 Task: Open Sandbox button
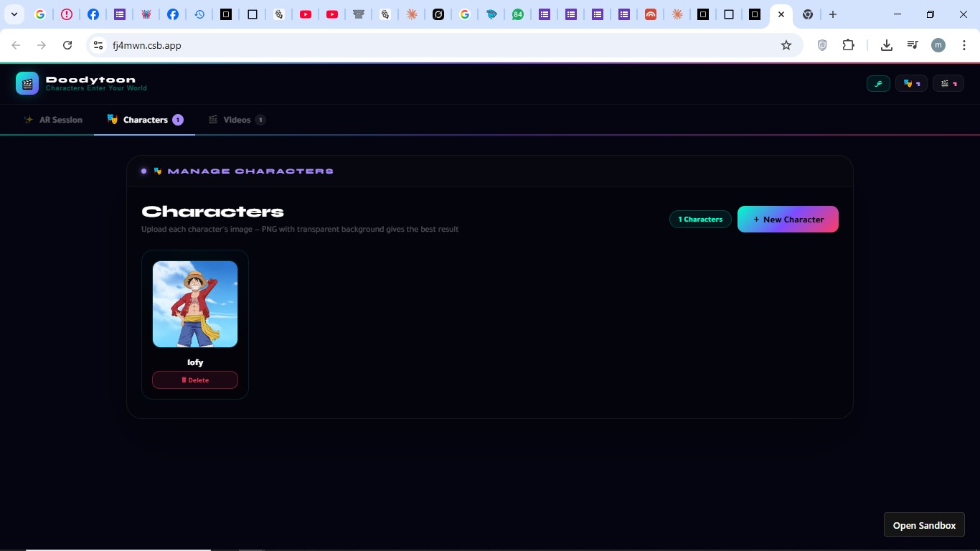coord(924,525)
